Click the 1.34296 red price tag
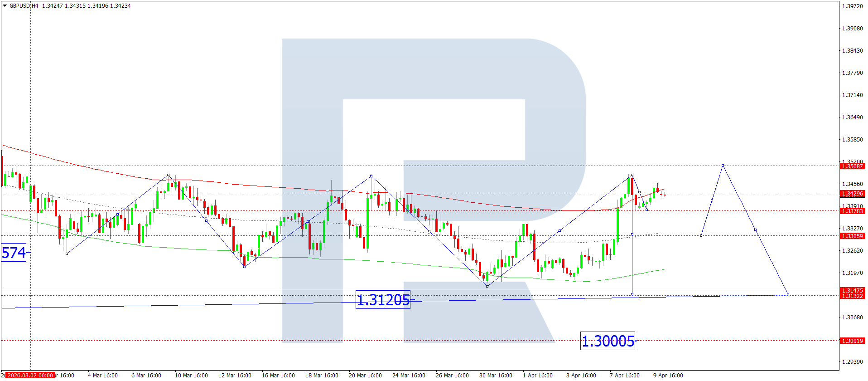The height and width of the screenshot is (381, 868). click(x=852, y=194)
